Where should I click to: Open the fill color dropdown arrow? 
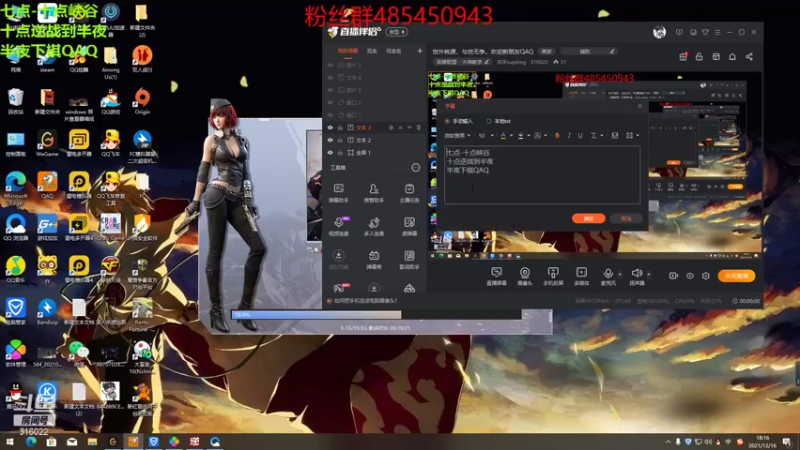click(x=529, y=136)
